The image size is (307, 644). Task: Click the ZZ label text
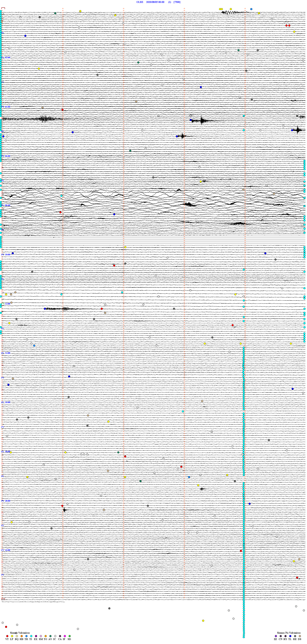pyautogui.click(x=276, y=639)
